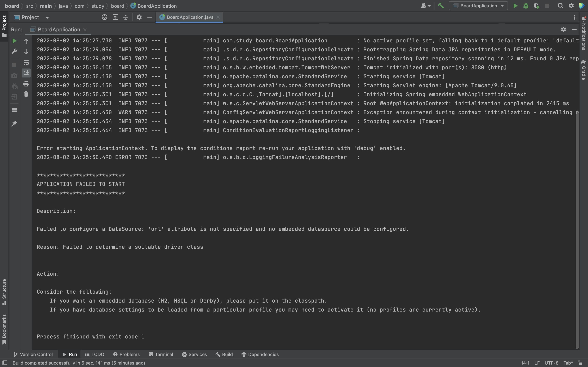Toggle soft-wrap in console output
588x367 pixels.
(26, 63)
